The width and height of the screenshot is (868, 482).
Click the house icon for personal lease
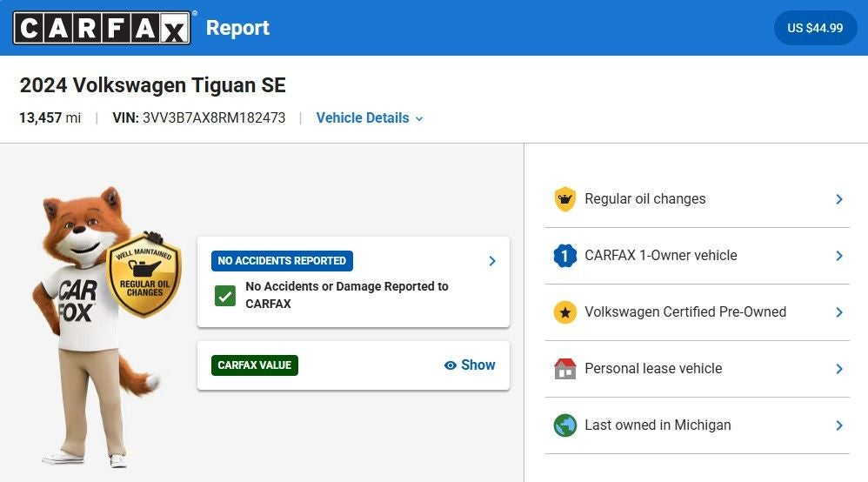pyautogui.click(x=564, y=368)
